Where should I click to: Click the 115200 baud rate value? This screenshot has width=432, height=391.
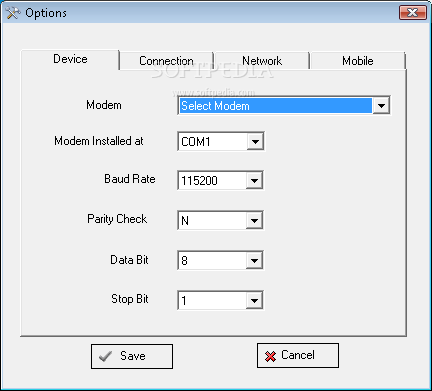[213, 181]
